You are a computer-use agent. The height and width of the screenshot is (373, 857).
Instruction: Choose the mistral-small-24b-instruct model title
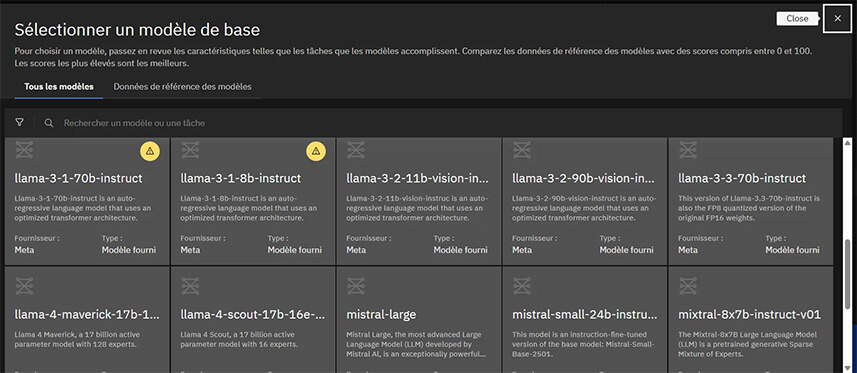tap(585, 315)
